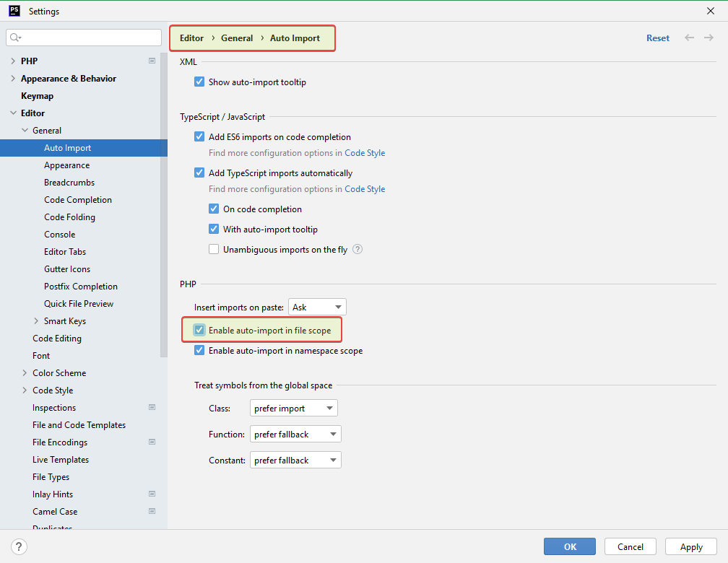
Task: Collapse the Editor tree node
Action: [13, 113]
